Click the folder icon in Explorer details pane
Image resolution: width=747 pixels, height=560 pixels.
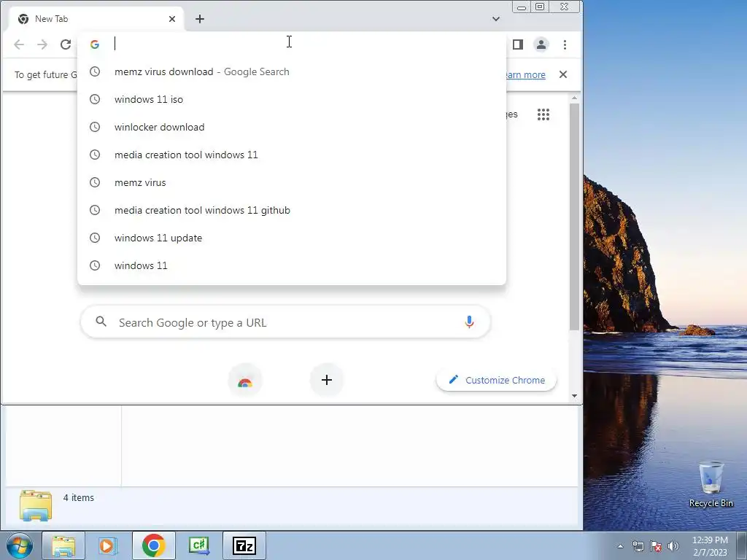36,505
